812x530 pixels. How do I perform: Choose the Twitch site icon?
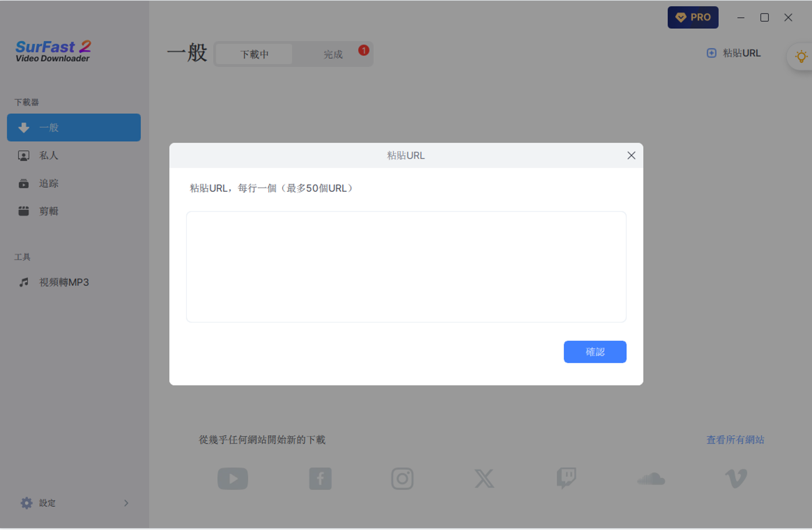[566, 478]
